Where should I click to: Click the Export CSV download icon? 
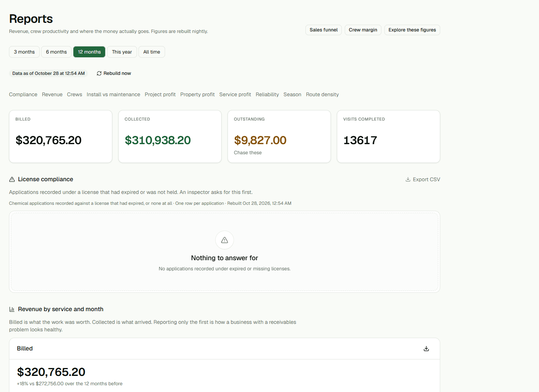click(408, 180)
